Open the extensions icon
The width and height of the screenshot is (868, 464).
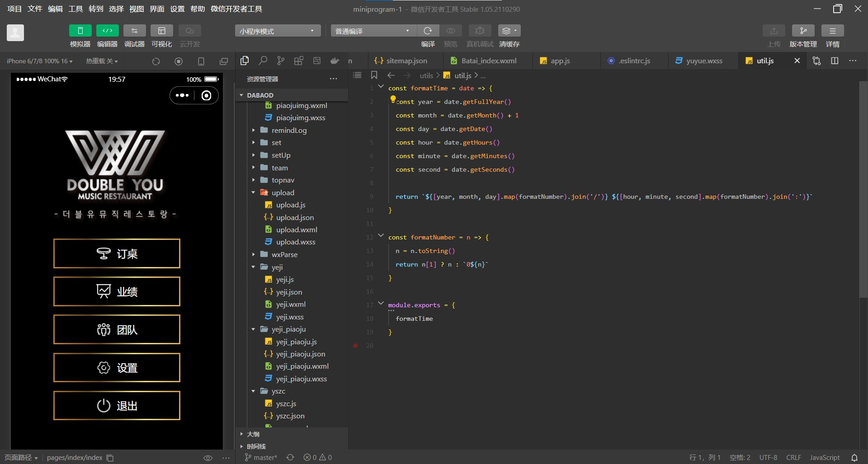[x=299, y=61]
